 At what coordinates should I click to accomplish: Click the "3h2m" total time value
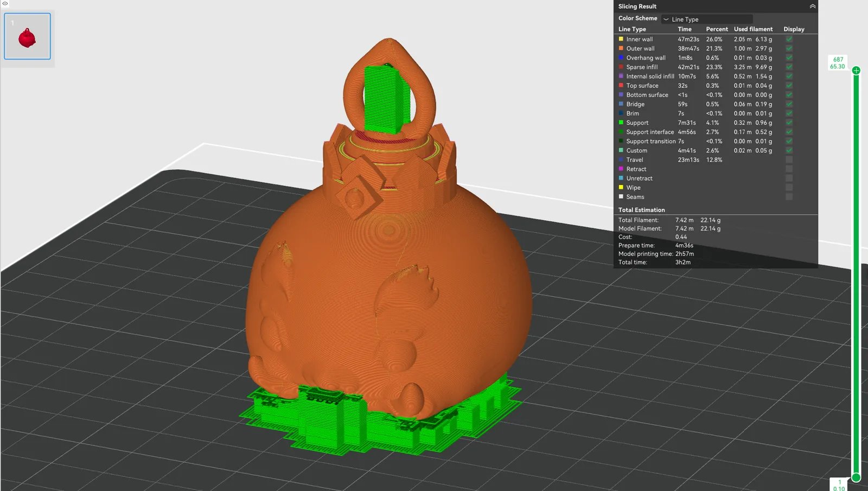683,262
